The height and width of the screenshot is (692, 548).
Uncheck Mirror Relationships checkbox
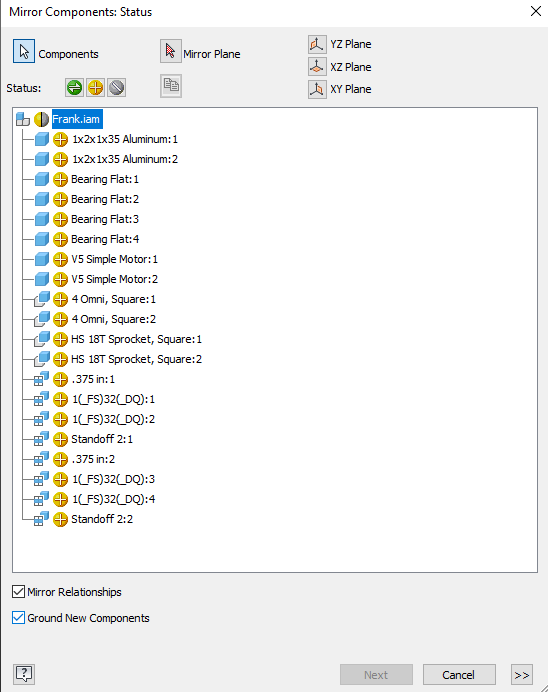pos(18,591)
